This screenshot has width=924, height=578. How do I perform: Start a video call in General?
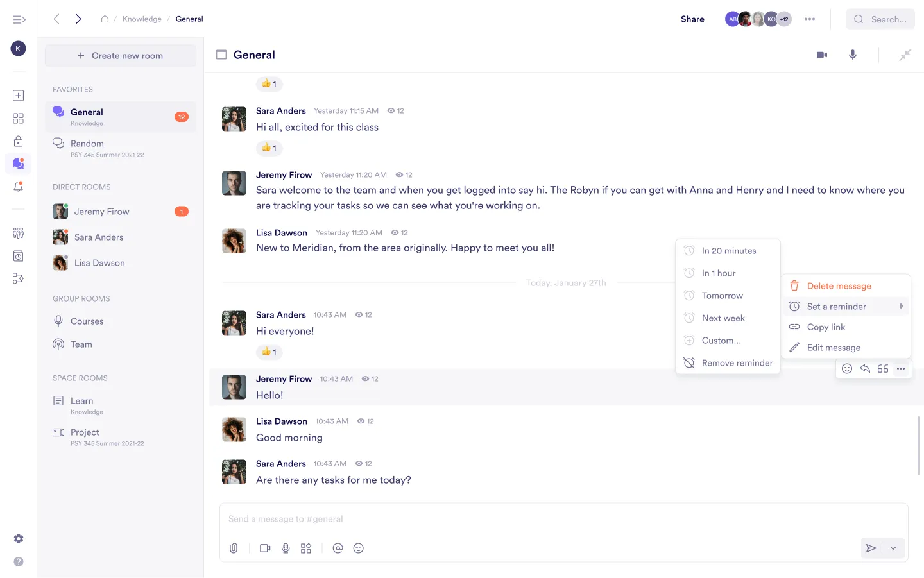pyautogui.click(x=821, y=55)
